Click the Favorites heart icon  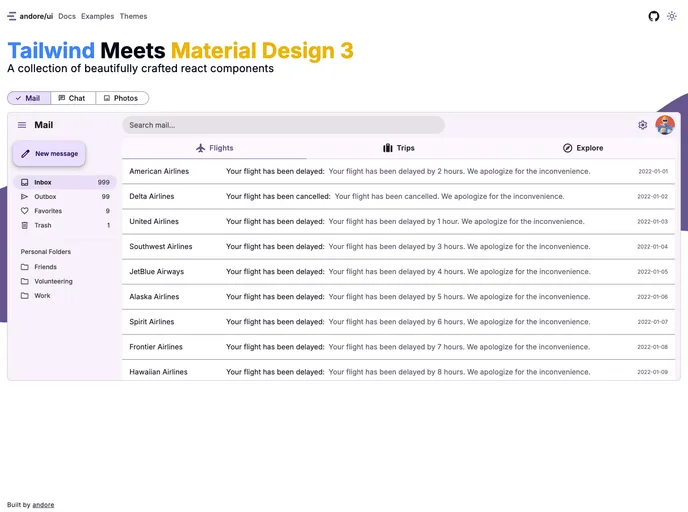pyautogui.click(x=25, y=211)
